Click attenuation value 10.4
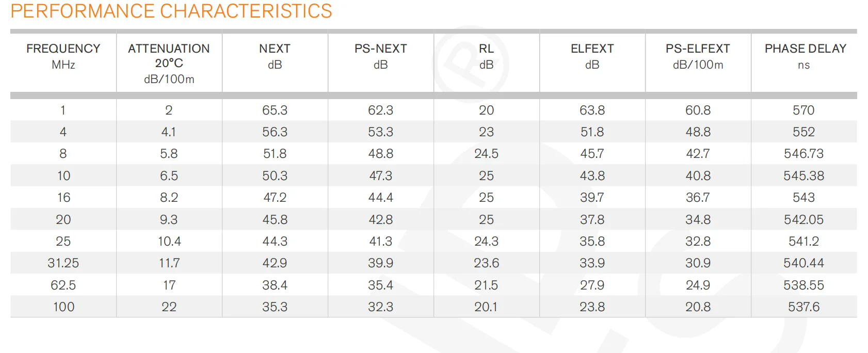 (x=169, y=242)
